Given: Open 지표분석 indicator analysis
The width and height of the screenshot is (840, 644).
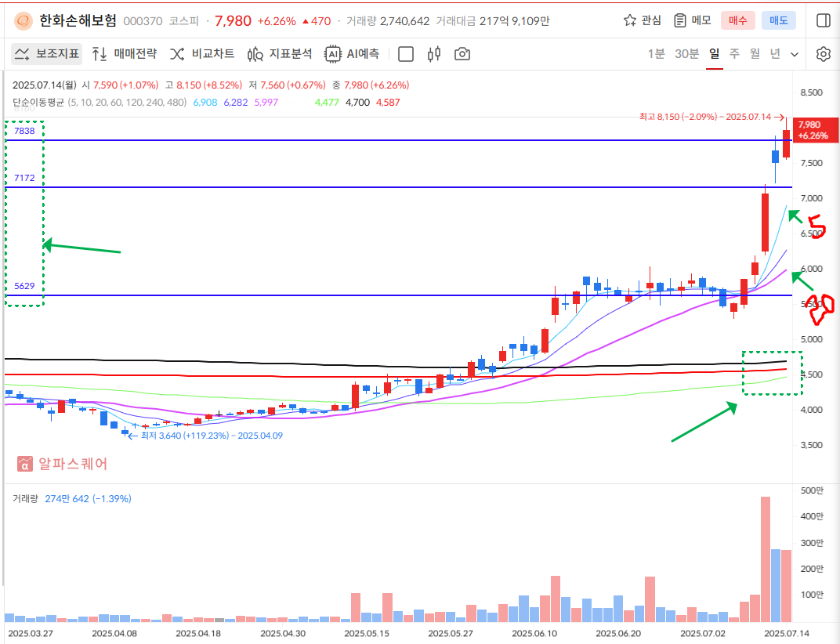Looking at the screenshot, I should (x=280, y=53).
